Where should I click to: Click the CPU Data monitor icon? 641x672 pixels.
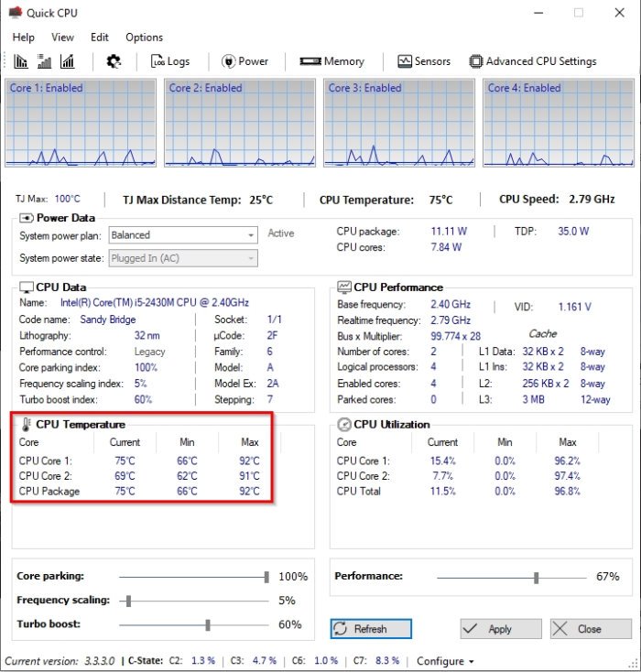pos(27,287)
